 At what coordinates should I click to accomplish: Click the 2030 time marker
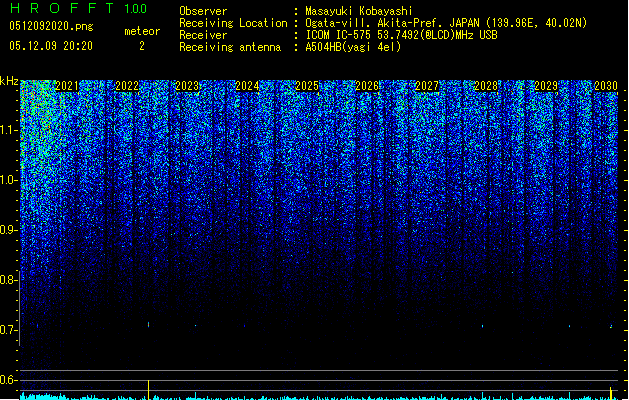click(x=606, y=86)
